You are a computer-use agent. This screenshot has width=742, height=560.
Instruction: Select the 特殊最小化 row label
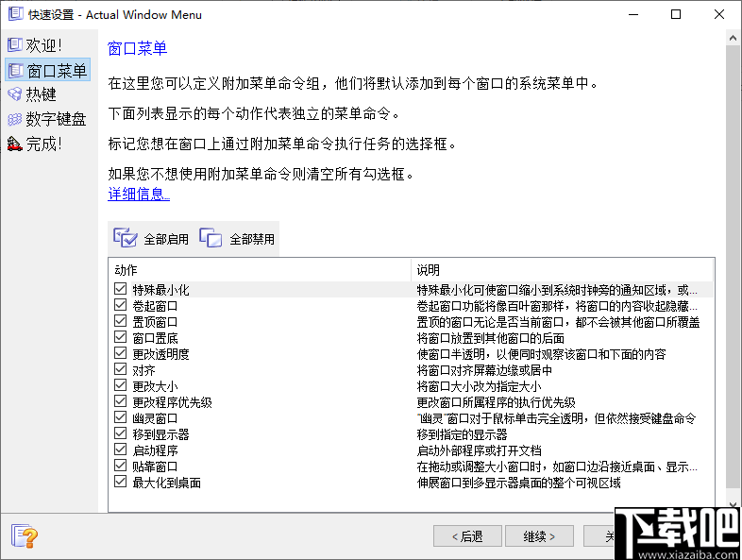click(160, 290)
